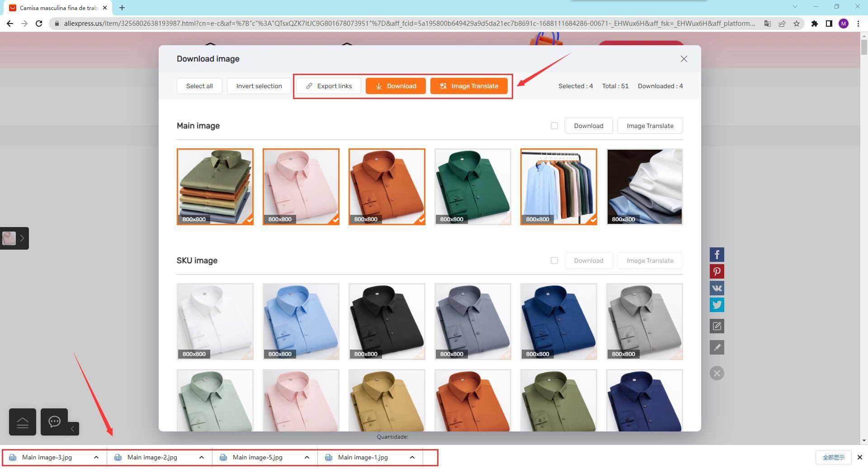Open options for Main image-5.jpg download
The width and height of the screenshot is (868, 469).
click(x=307, y=457)
